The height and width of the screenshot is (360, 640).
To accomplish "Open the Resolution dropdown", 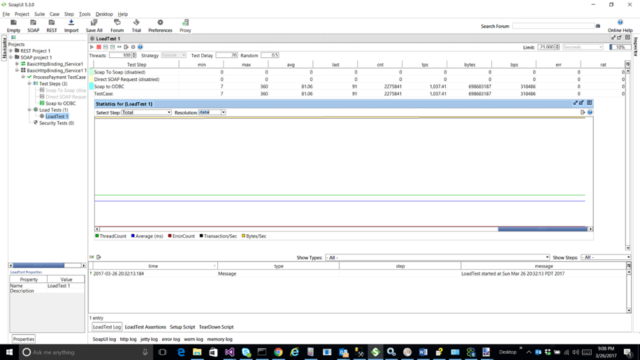I will [x=212, y=112].
